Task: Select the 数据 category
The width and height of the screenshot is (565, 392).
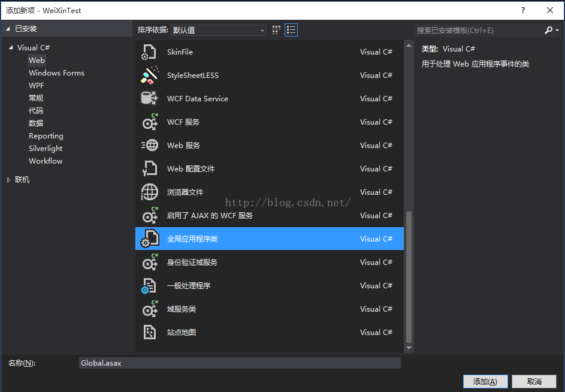Action: coord(36,123)
